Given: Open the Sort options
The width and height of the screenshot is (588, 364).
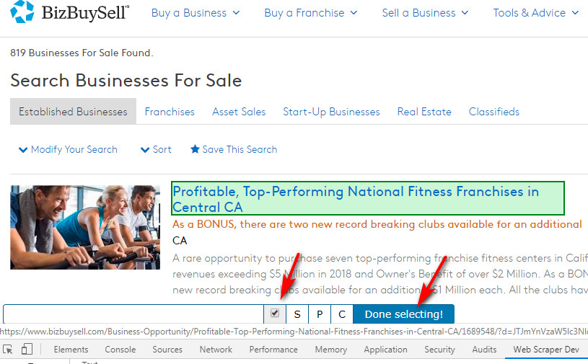Looking at the screenshot, I should click(156, 149).
